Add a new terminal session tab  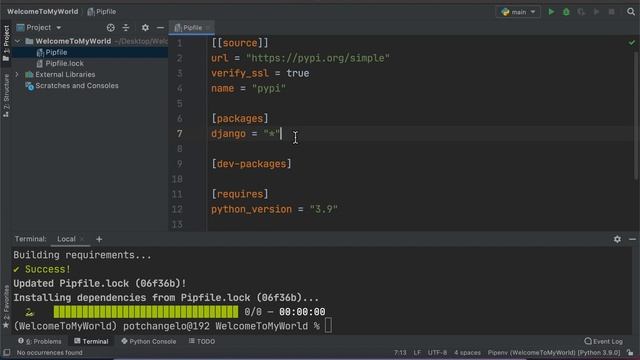click(x=99, y=239)
